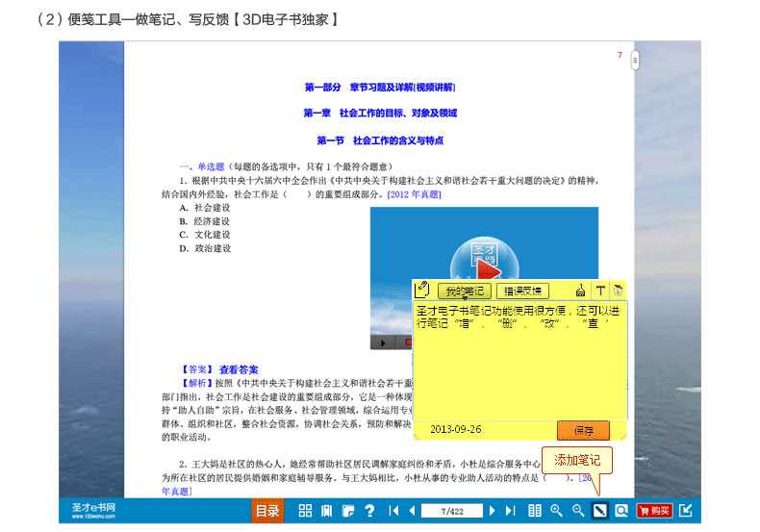The image size is (760, 532).
Task: Open the 查看答案 link
Action: [x=239, y=369]
